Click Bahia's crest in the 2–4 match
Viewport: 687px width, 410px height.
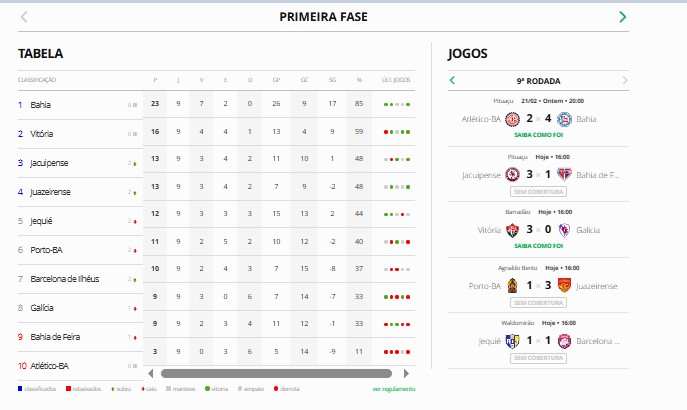563,119
